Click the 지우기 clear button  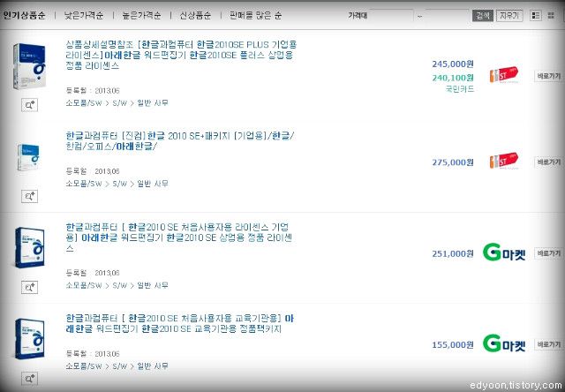509,16
